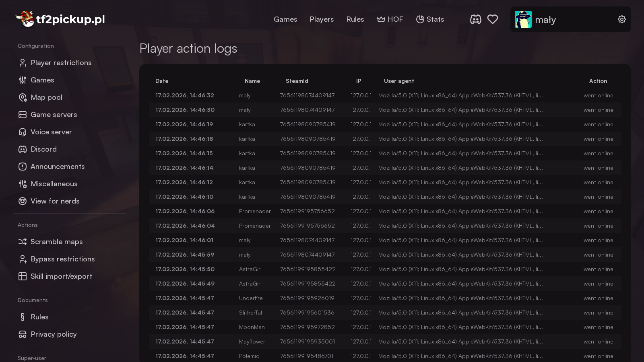This screenshot has width=644, height=362.
Task: Open the HOF page
Action: coord(390,19)
